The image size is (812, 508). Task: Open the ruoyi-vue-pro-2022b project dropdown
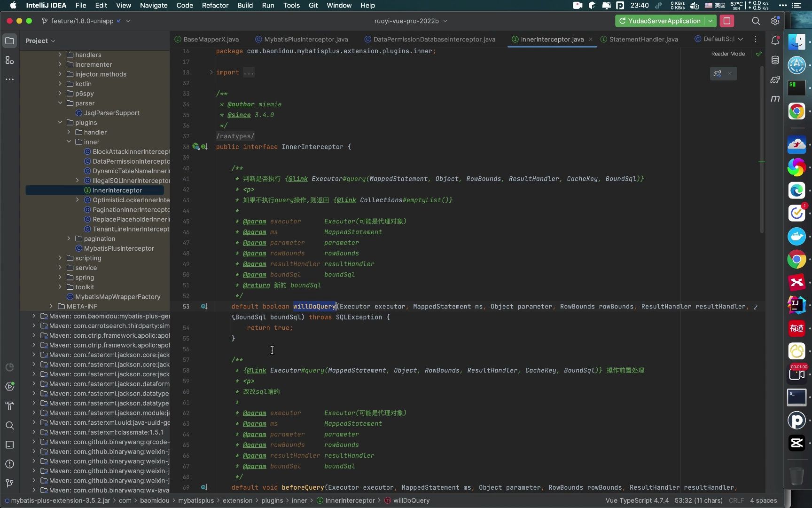(x=411, y=21)
